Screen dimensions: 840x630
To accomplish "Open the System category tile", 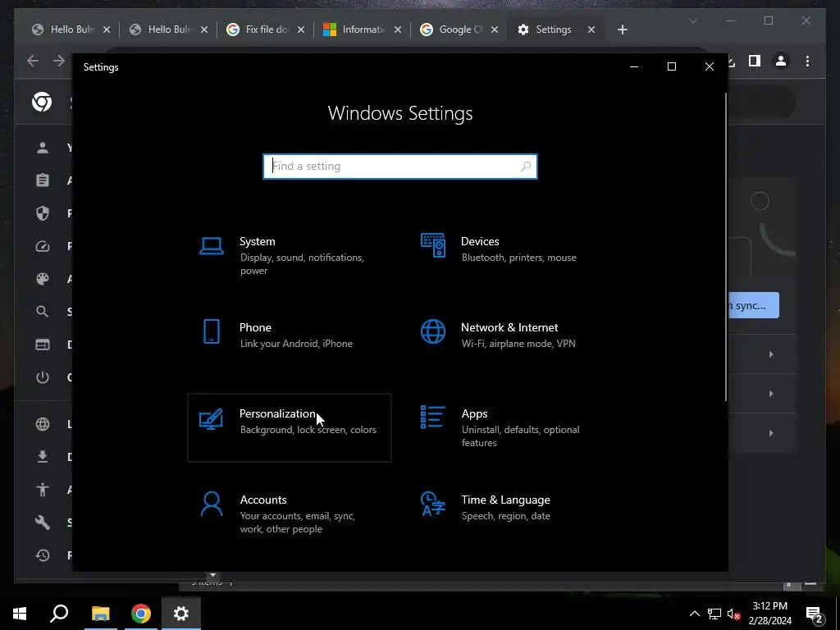I will click(x=290, y=256).
